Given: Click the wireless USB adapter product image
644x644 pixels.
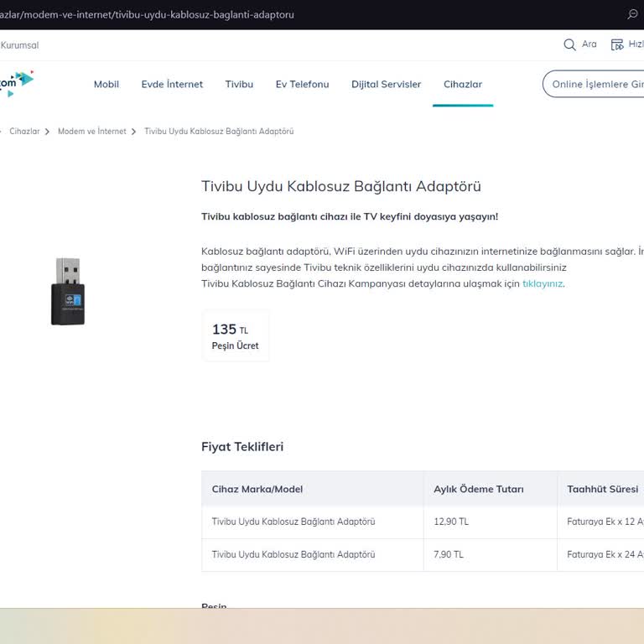Looking at the screenshot, I should point(68,292).
